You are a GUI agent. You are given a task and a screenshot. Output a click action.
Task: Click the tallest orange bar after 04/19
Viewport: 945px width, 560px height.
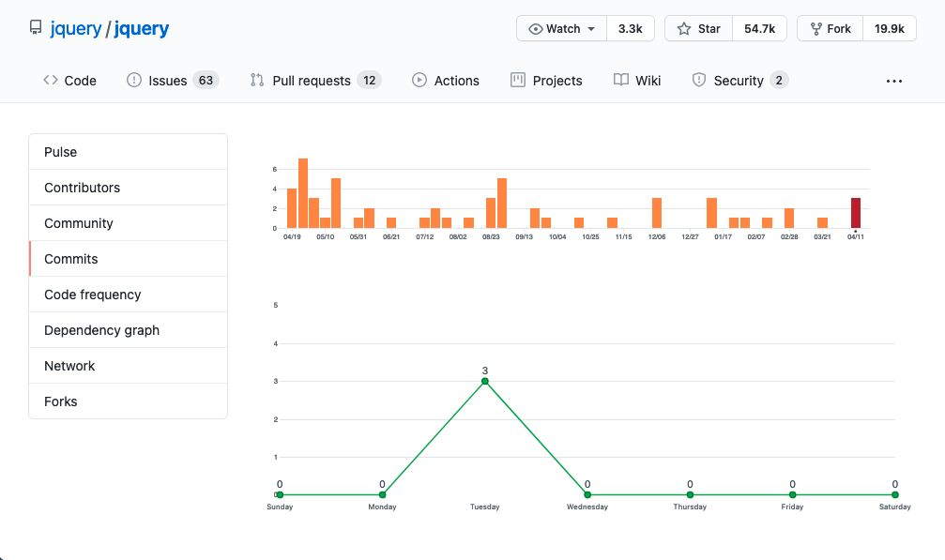pos(303,193)
